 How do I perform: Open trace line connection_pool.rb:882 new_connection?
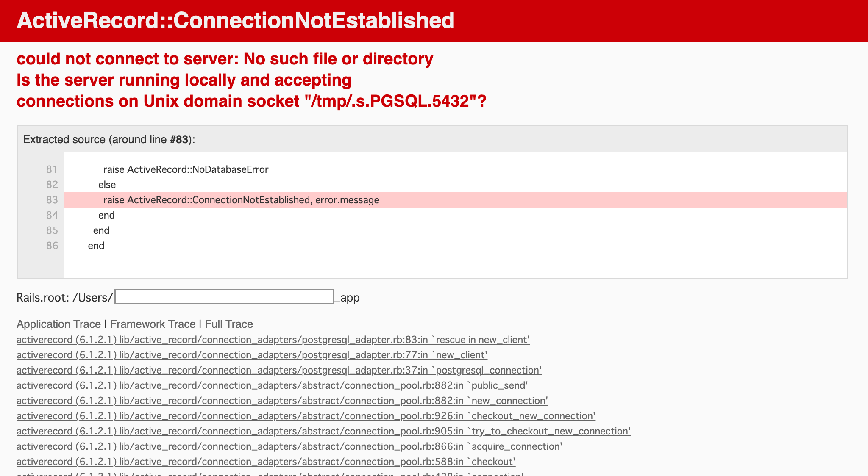282,401
